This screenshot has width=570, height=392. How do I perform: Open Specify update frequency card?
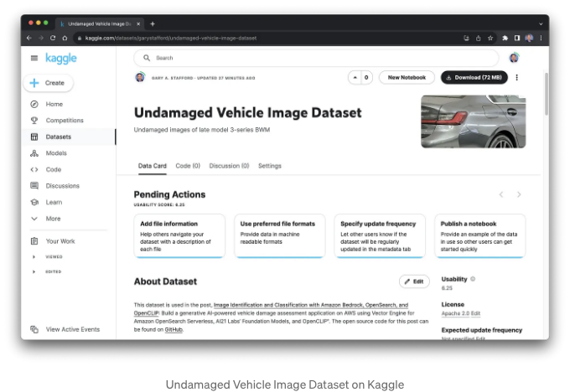[380, 236]
